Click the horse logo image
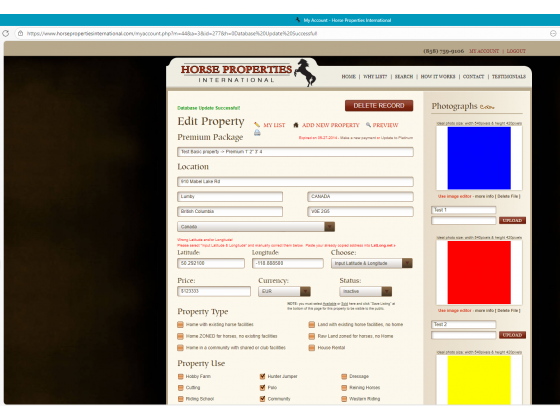This screenshot has width=560, height=420. pos(305,72)
